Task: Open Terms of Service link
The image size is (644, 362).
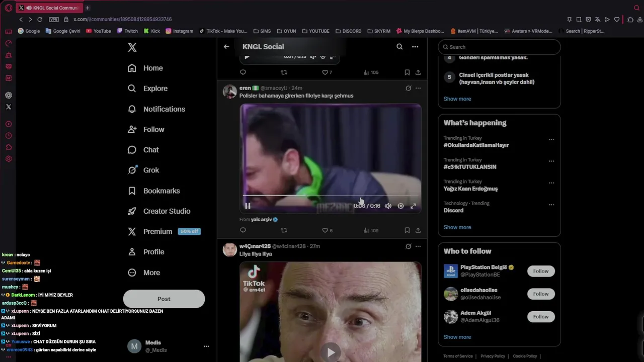Action: coord(458,356)
